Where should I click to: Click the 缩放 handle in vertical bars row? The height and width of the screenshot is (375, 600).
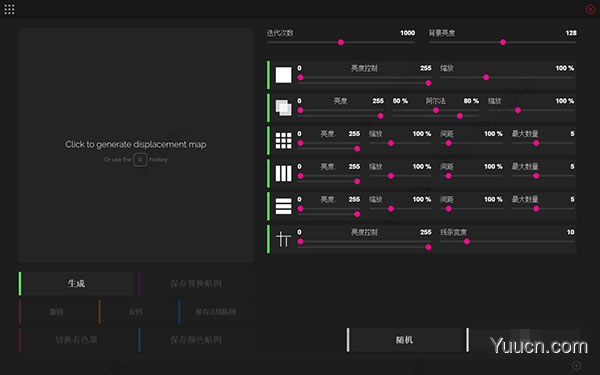pyautogui.click(x=391, y=176)
